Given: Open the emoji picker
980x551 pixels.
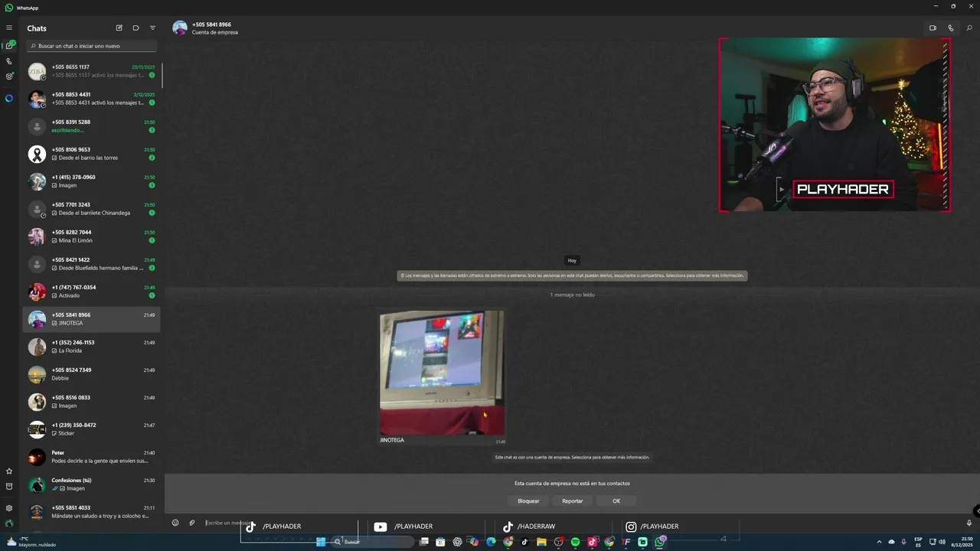Looking at the screenshot, I should tap(175, 523).
